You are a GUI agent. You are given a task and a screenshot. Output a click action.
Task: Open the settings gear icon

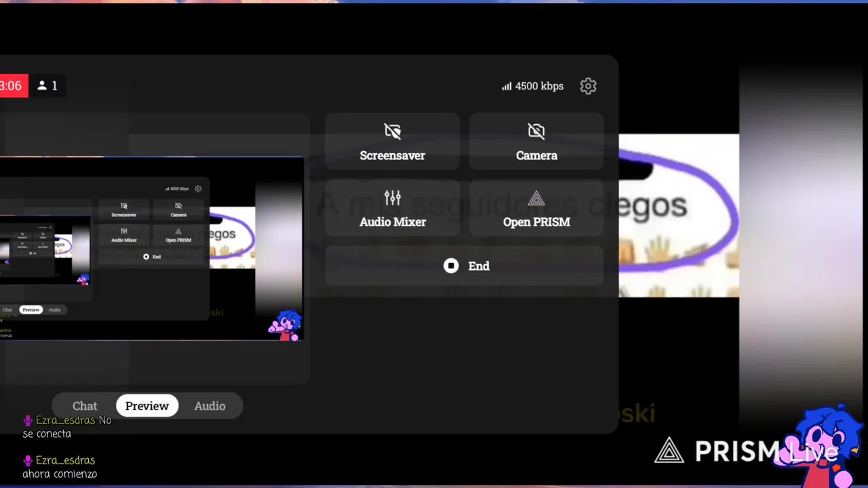pos(588,86)
